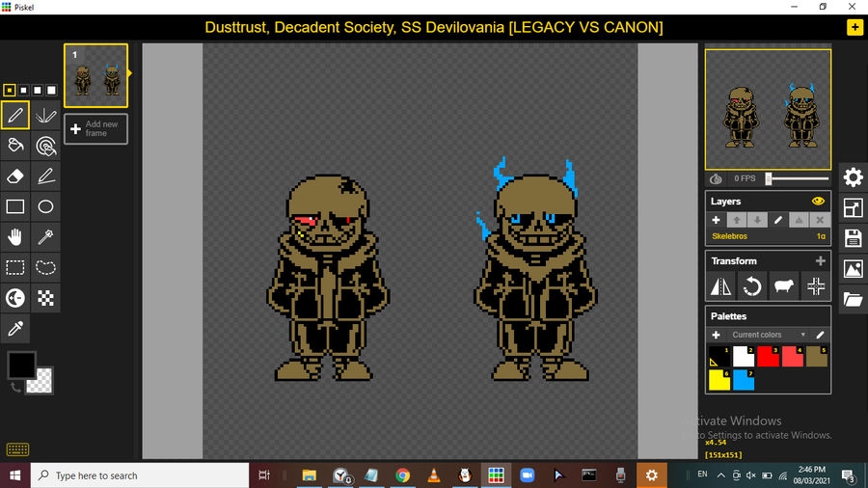The image size is (868, 488).
Task: Toggle onion skin in preview
Action: (716, 178)
